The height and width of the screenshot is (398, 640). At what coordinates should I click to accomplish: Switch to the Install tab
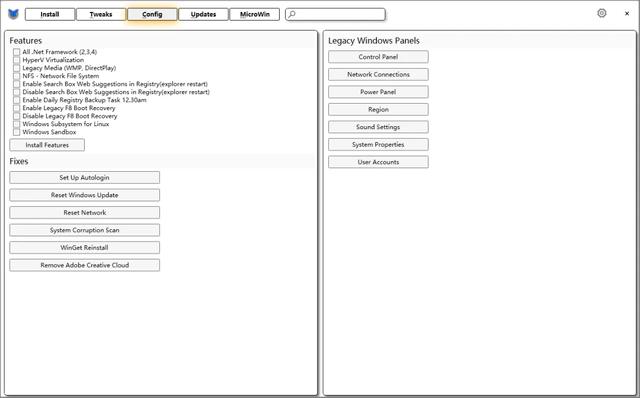pyautogui.click(x=50, y=14)
